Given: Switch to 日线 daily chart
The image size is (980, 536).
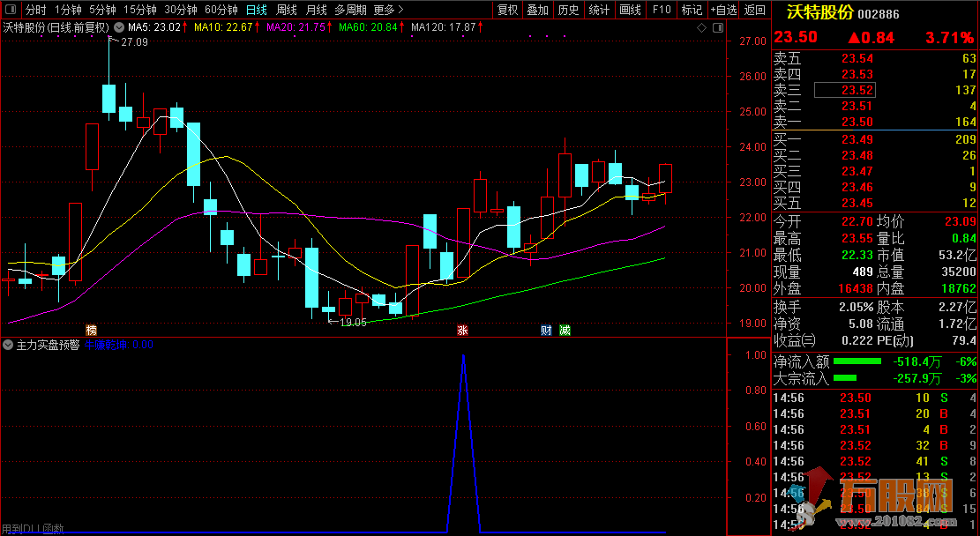Looking at the screenshot, I should (x=257, y=10).
